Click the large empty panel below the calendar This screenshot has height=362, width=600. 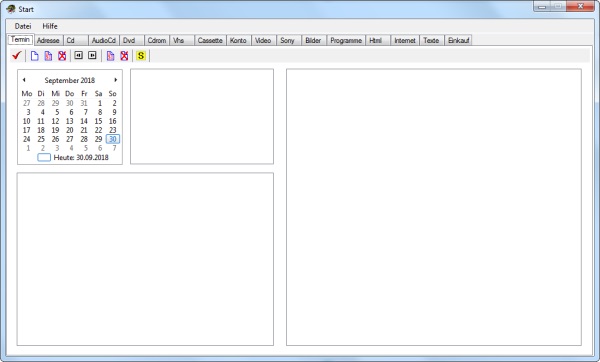[145, 259]
